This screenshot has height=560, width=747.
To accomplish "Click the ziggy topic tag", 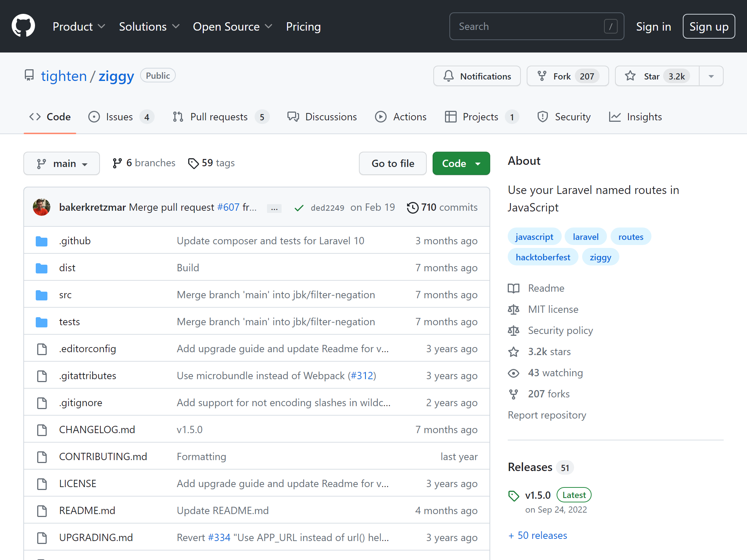I will click(x=600, y=257).
